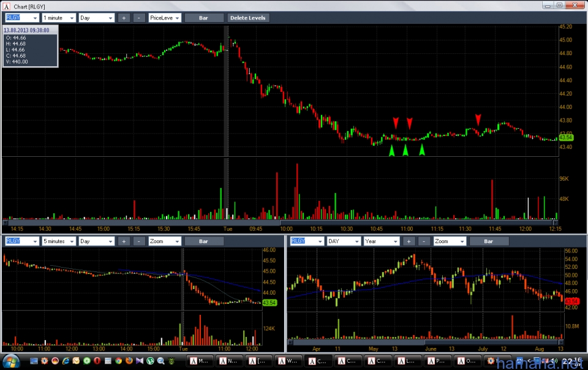Screen dimensions: 588x370
Task: Click the magnifier Q icon in quick launch
Action: (x=161, y=361)
